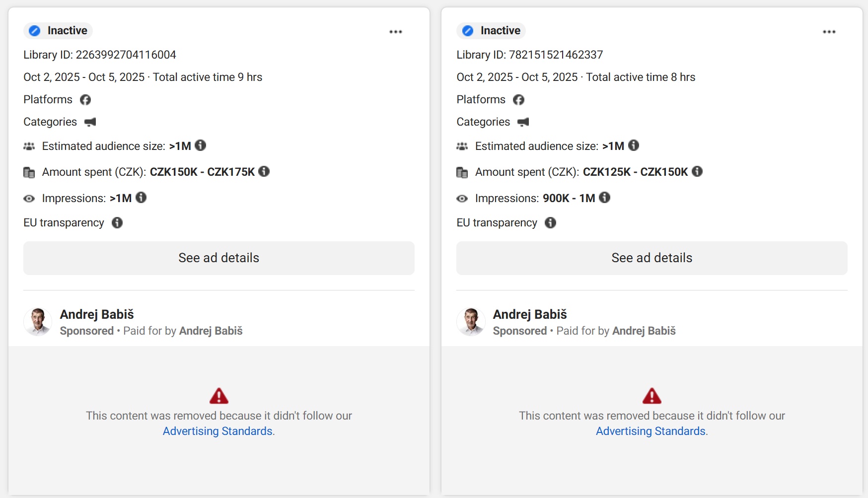Click left card's EU transparency info icon
The width and height of the screenshot is (868, 498).
pos(117,223)
